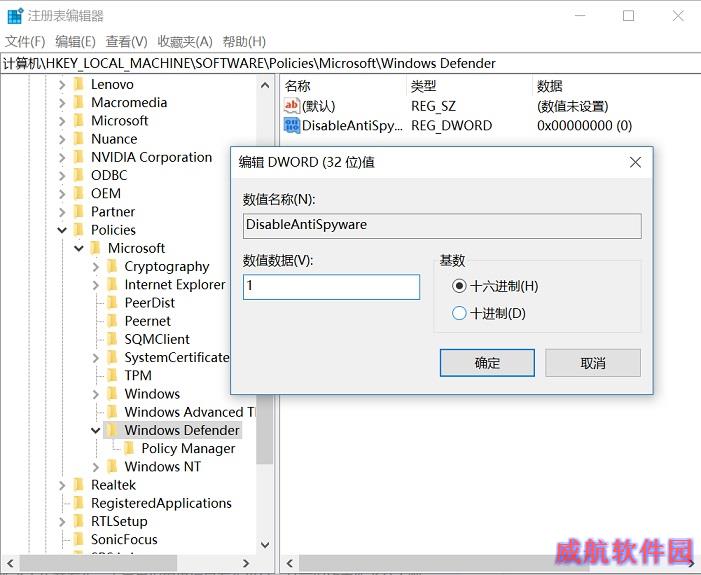Cancel the dialog with 取消 button
The height and width of the screenshot is (575, 701).
(x=593, y=363)
